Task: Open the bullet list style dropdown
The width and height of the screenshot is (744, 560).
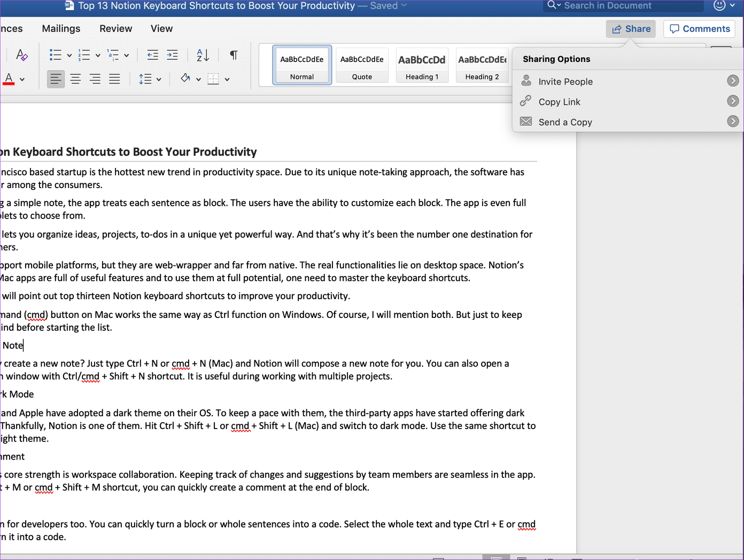Action: click(69, 55)
